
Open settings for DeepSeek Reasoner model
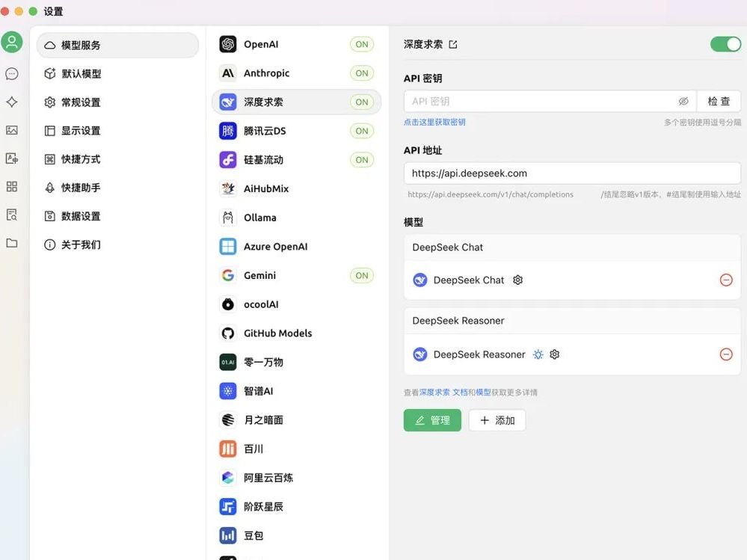(x=555, y=354)
